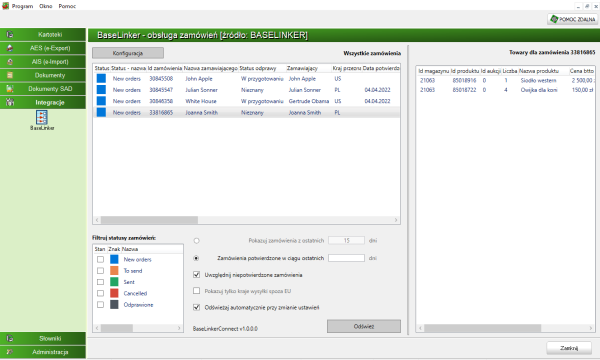Select Pokazuj zamówienia z ostatnich radio
Image resolution: width=600 pixels, height=360 pixels.
point(196,241)
